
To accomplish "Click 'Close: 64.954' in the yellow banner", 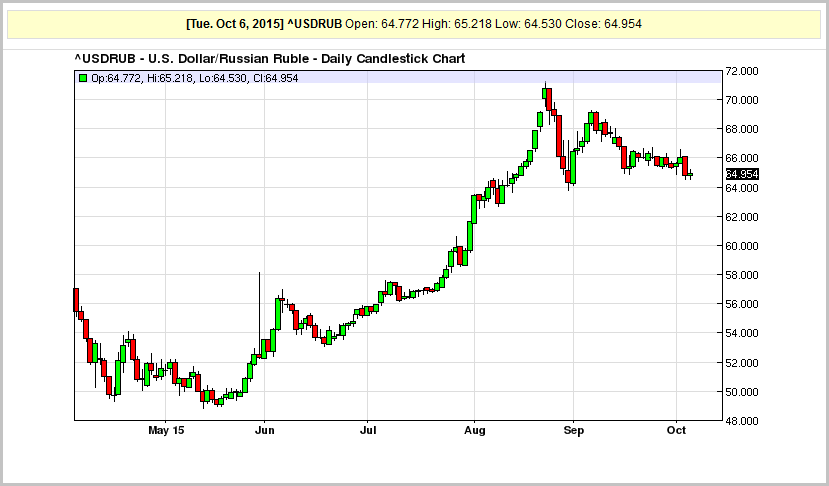I will pyautogui.click(x=603, y=24).
